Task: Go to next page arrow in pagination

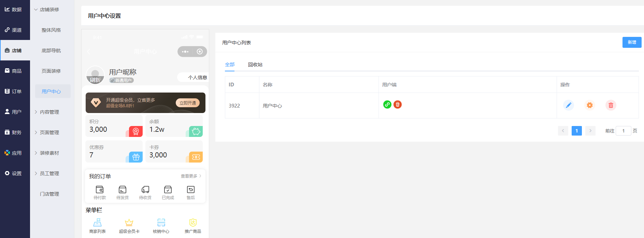Action: point(590,131)
